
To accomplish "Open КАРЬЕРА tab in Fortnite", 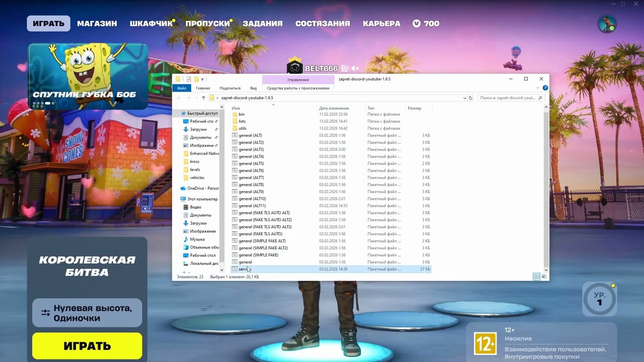I will pos(381,24).
